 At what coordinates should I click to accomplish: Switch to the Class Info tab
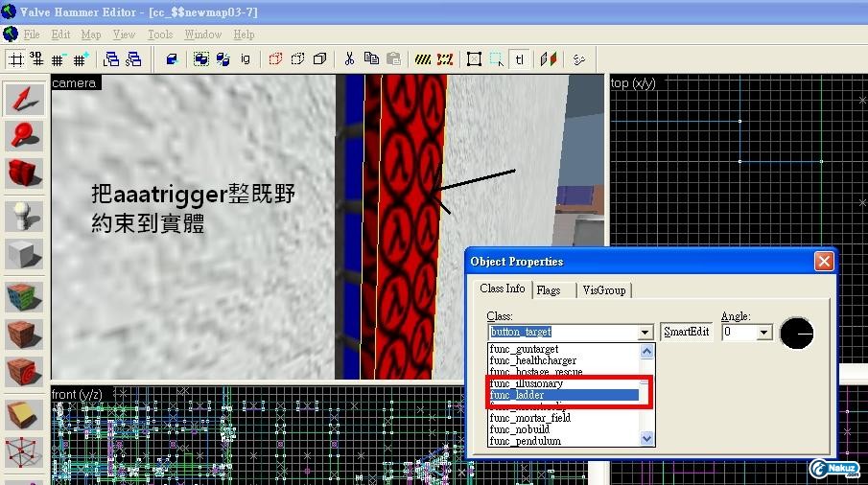click(x=502, y=289)
